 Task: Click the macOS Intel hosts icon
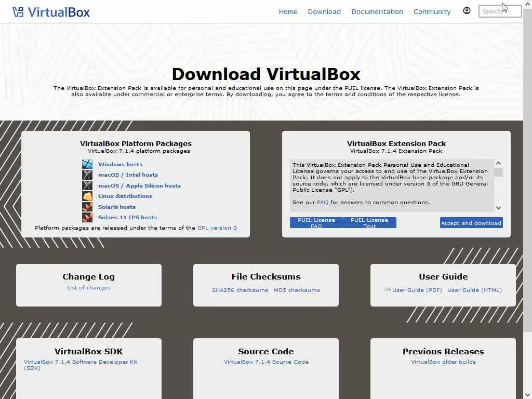pos(87,175)
